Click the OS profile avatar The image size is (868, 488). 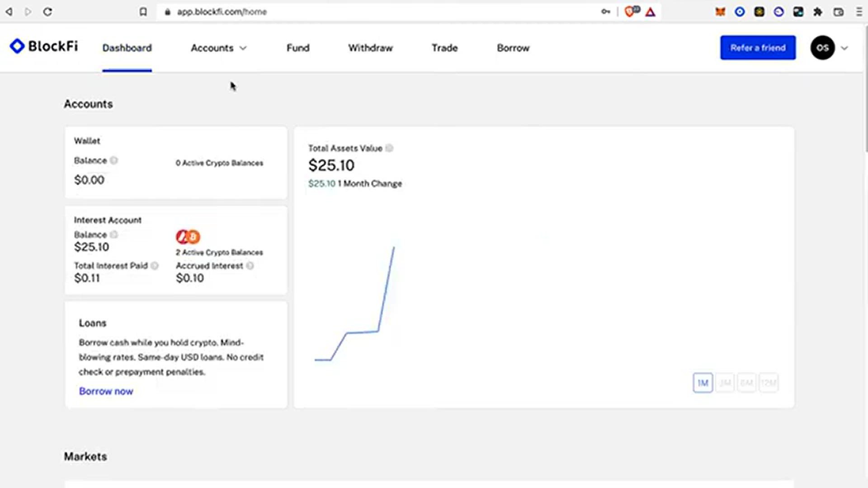(822, 47)
